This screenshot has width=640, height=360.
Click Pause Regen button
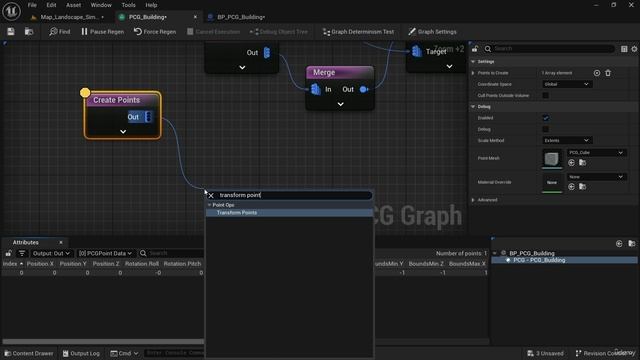102,31
